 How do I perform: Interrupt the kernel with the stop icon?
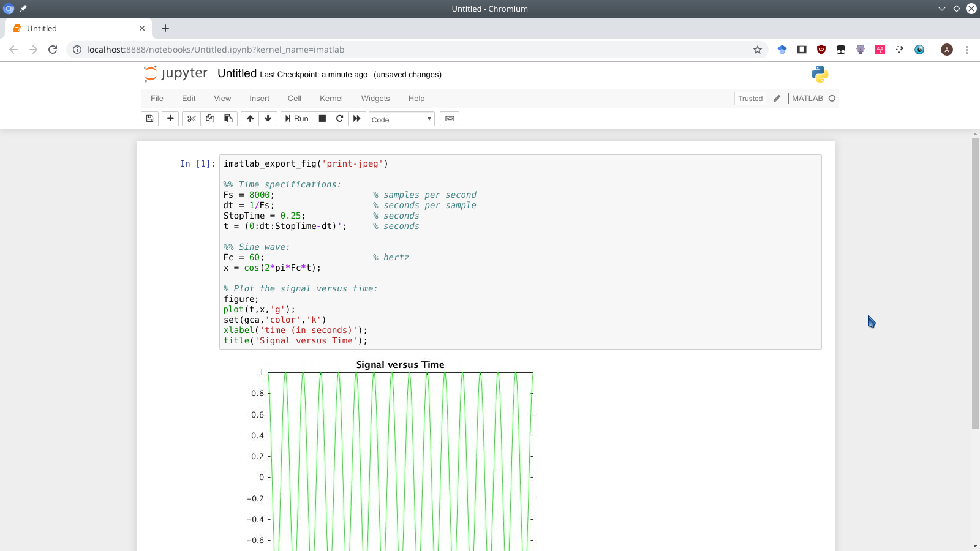(x=322, y=119)
